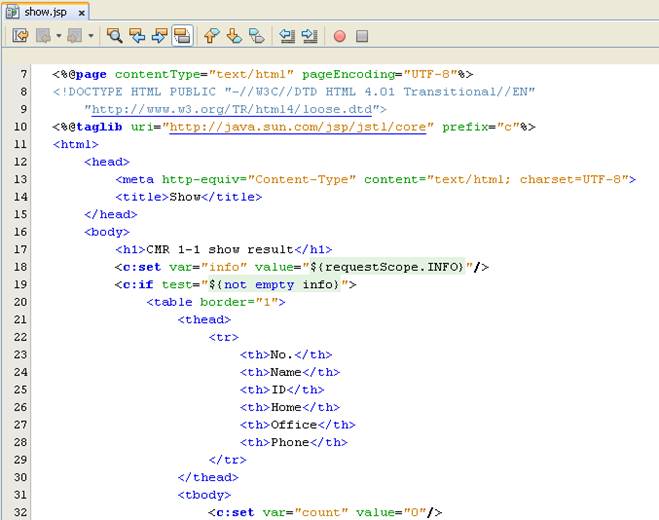
Task: Click Shift Line Left icon
Action: tap(287, 36)
